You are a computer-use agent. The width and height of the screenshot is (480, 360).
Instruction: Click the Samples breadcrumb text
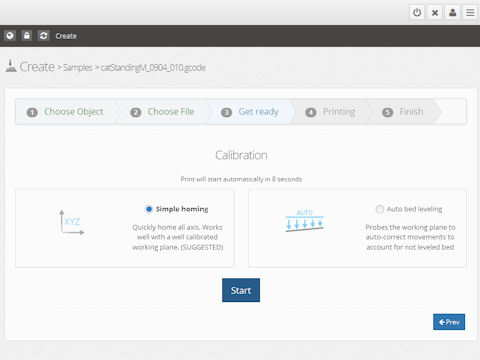point(78,68)
